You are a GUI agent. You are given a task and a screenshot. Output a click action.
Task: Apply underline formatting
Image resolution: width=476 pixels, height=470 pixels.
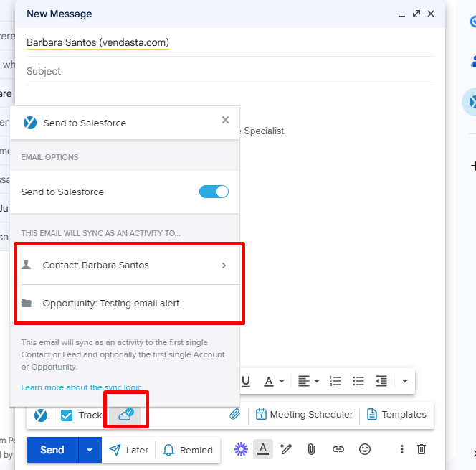246,381
